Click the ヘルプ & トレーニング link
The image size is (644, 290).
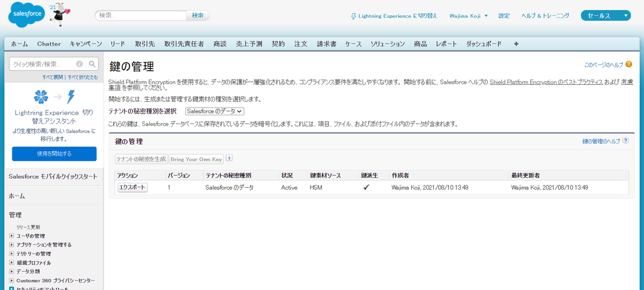545,16
